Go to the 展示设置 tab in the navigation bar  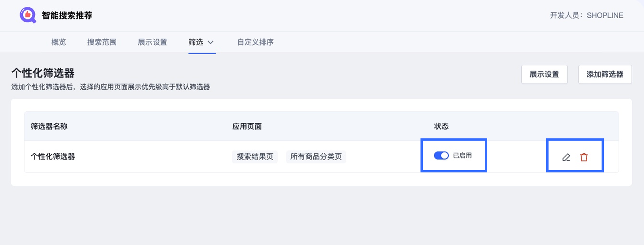tap(152, 42)
